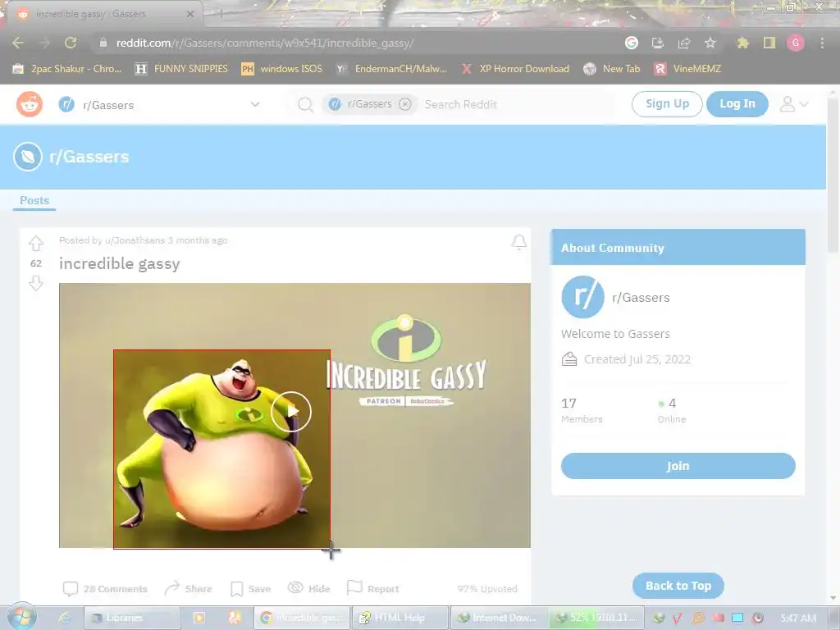Save the post with the Save button
Viewport: 840px width, 630px height.
pyautogui.click(x=250, y=589)
